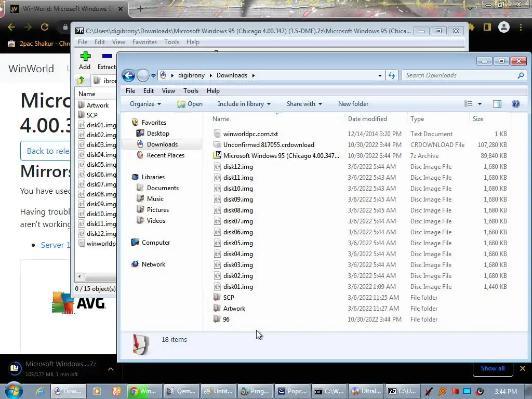532x399 pixels.
Task: Open the Edit menu in Explorer
Action: pyautogui.click(x=148, y=91)
